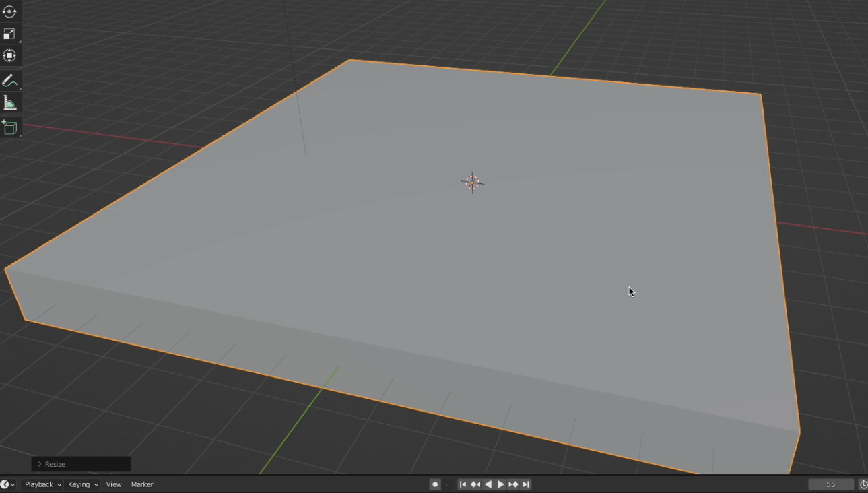Image resolution: width=868 pixels, height=493 pixels.
Task: Jump to the last frame
Action: pyautogui.click(x=526, y=484)
